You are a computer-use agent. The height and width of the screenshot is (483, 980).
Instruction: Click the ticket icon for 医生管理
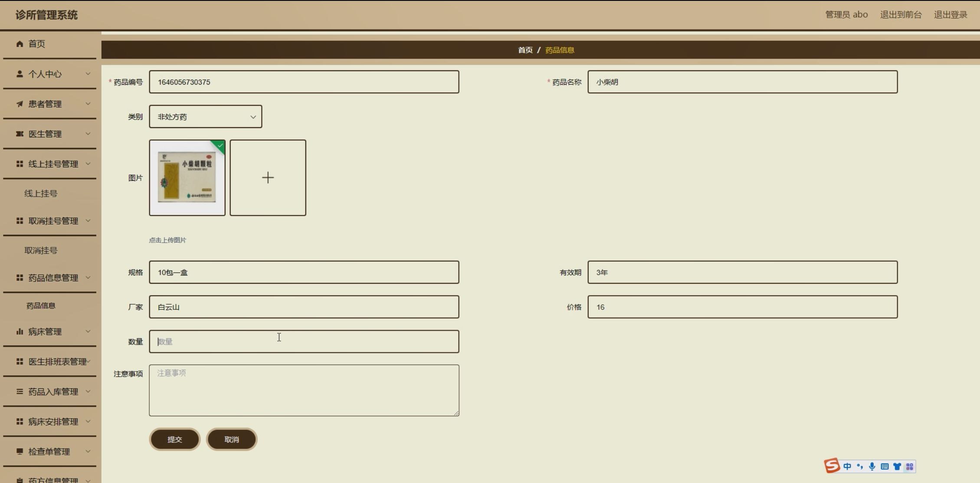20,134
